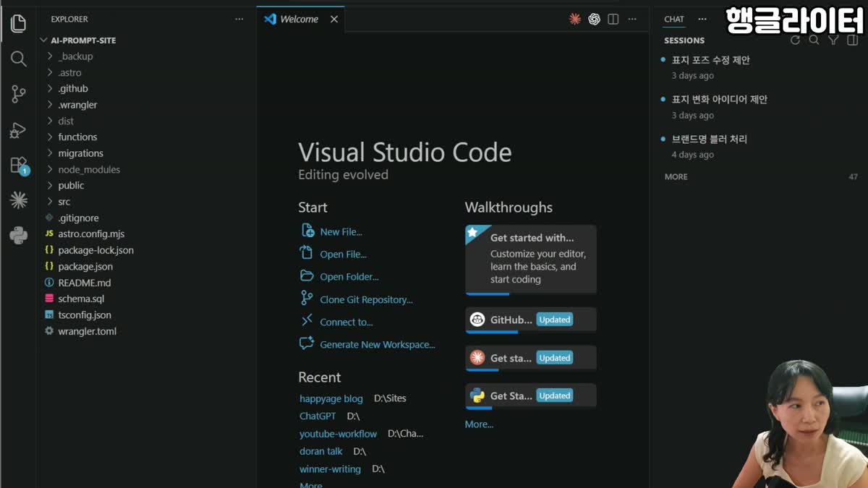Click New File icon in Start
The image size is (868, 488).
point(307,231)
